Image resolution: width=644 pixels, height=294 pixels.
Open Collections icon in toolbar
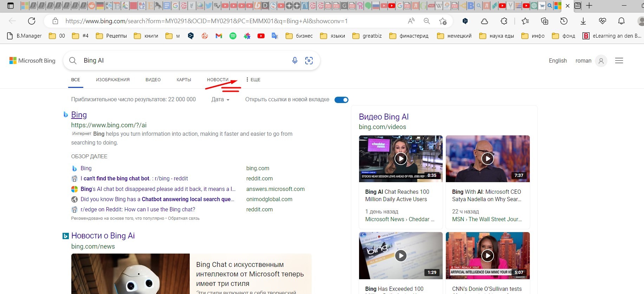point(545,21)
